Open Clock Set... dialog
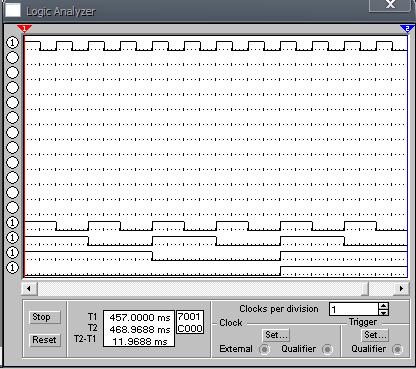 coord(276,335)
